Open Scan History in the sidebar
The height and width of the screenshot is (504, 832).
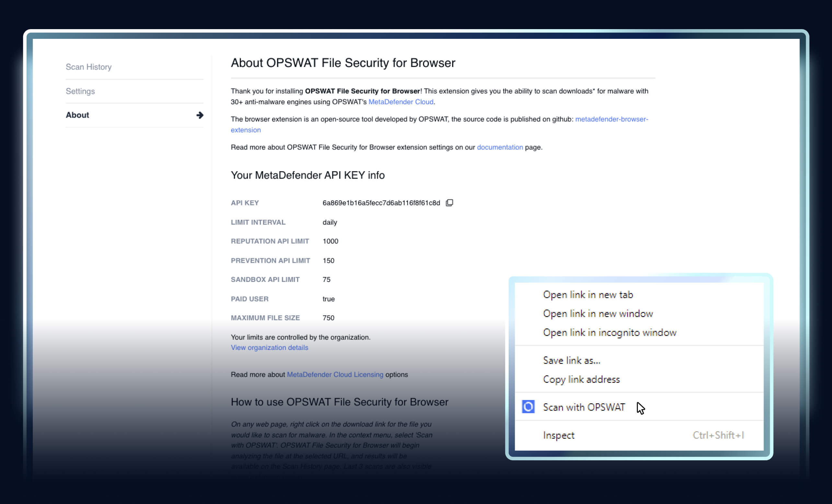click(x=88, y=67)
